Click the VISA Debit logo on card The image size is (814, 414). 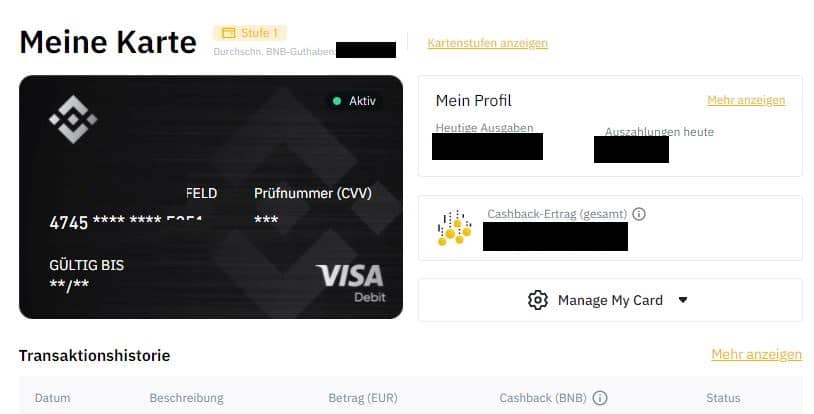350,283
